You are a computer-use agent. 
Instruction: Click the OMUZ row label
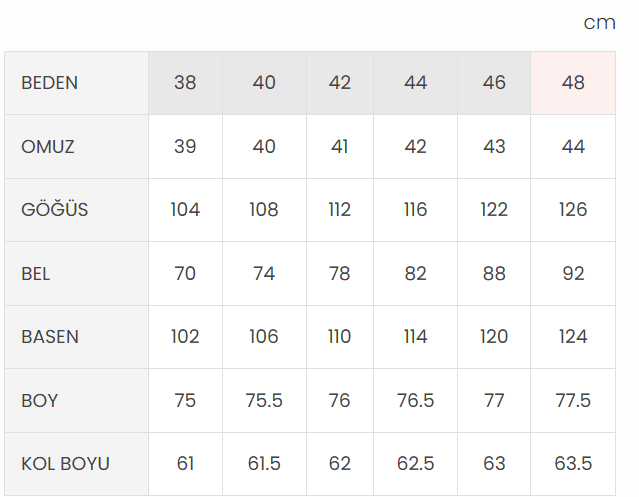pos(48,147)
